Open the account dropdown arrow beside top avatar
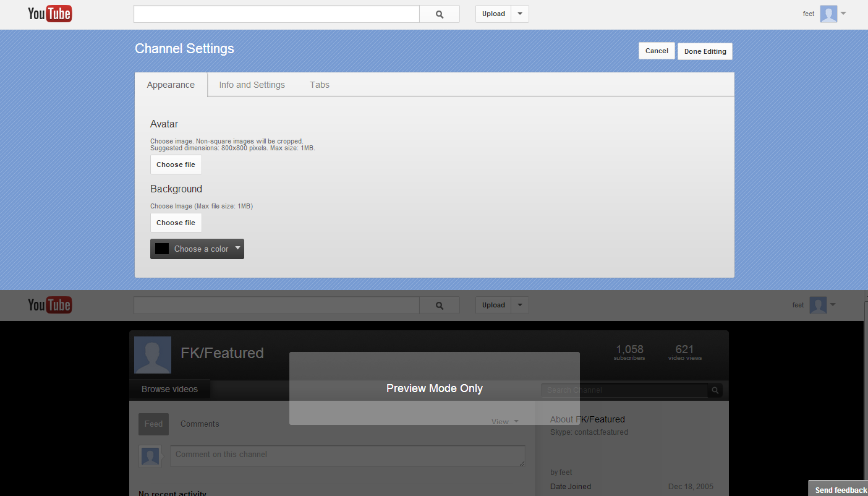The image size is (868, 496). (843, 13)
